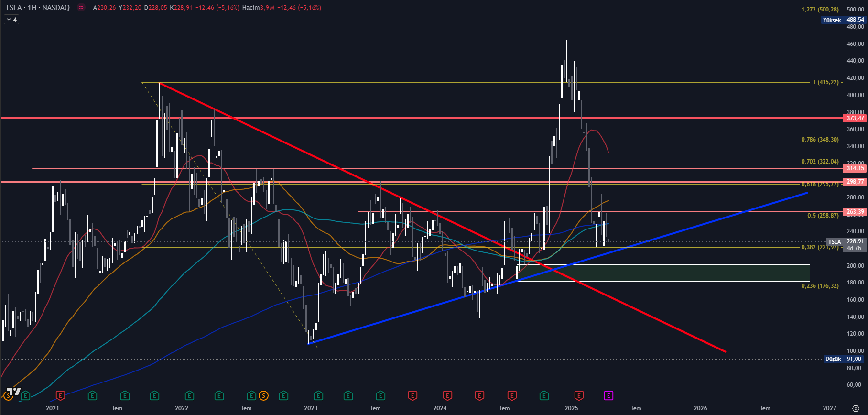Click green E marker just right of 2023 label
868x415 pixels.
pyautogui.click(x=318, y=396)
